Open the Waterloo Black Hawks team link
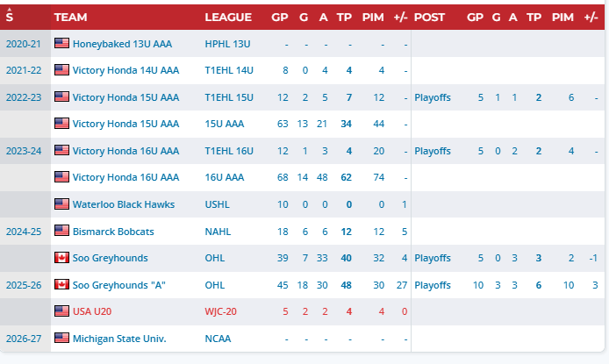Viewport: 609px width, 364px height. click(124, 204)
